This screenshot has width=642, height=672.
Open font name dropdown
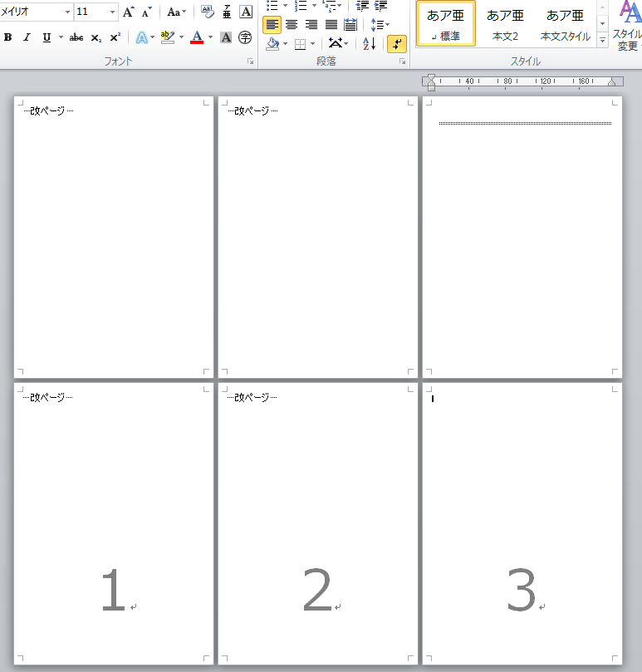click(67, 12)
